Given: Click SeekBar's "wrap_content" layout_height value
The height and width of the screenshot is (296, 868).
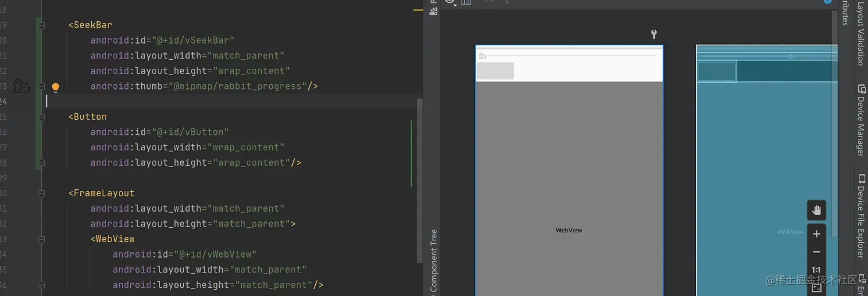Looking at the screenshot, I should (251, 71).
